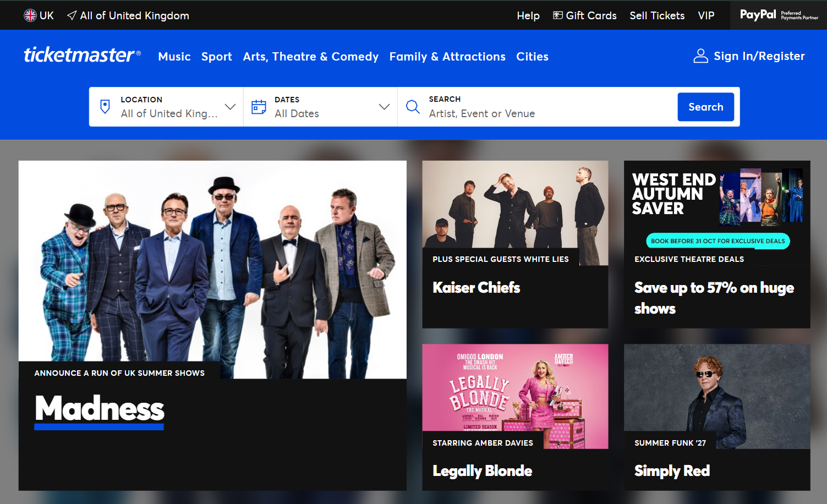The width and height of the screenshot is (827, 504).
Task: Click the Simply Red title
Action: coord(672,471)
